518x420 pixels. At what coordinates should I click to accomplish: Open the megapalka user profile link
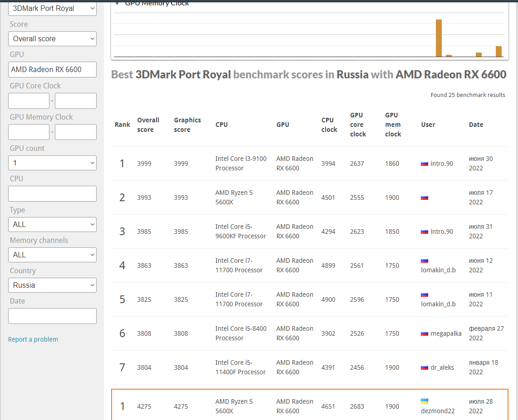(x=446, y=333)
